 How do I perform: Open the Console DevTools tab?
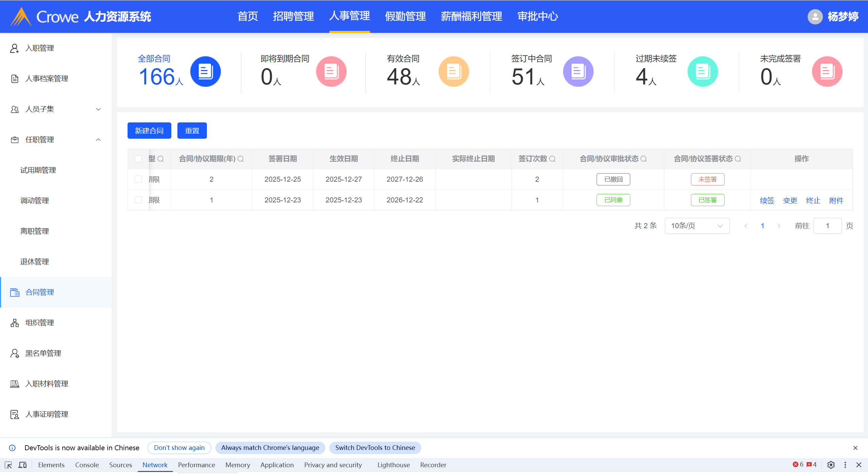(x=87, y=465)
